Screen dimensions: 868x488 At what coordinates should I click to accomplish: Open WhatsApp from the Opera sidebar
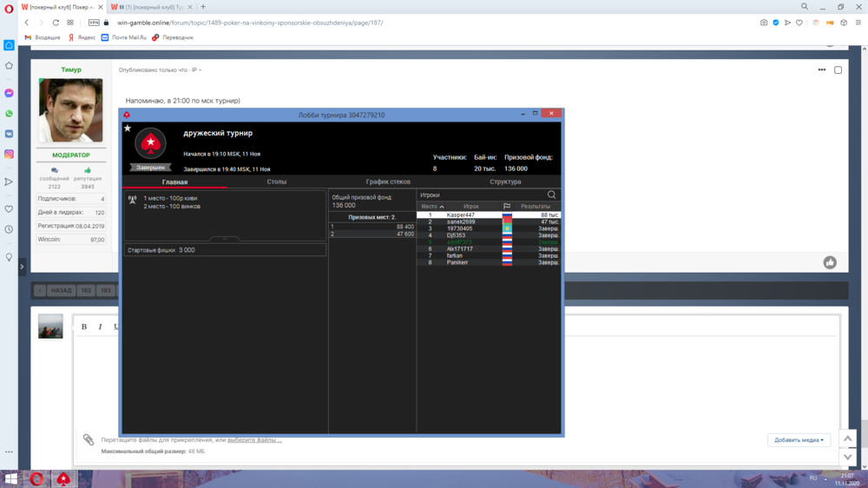(9, 114)
